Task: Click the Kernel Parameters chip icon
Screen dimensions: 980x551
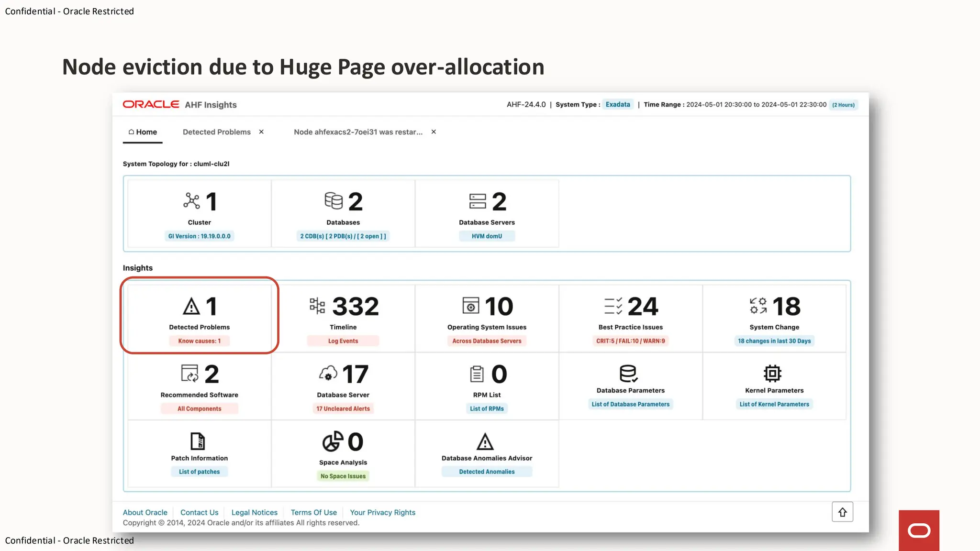Action: coord(772,373)
